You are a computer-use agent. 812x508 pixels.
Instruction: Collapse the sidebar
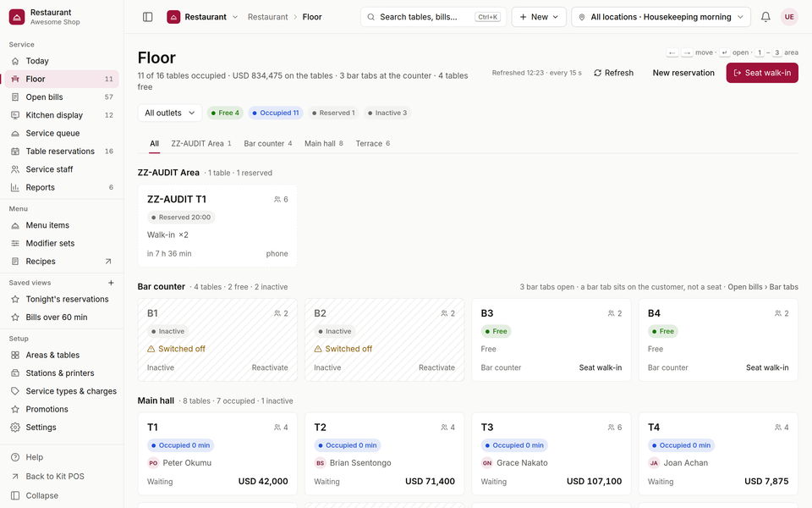62,496
